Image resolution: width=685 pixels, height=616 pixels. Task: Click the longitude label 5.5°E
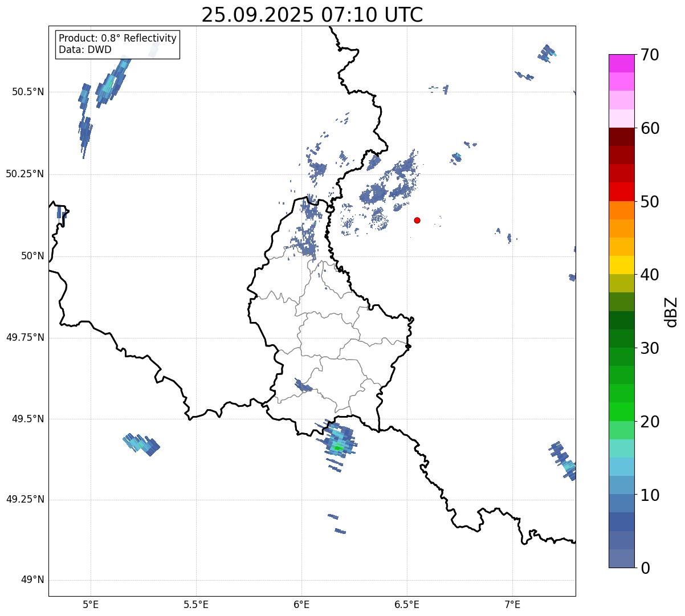(x=197, y=604)
